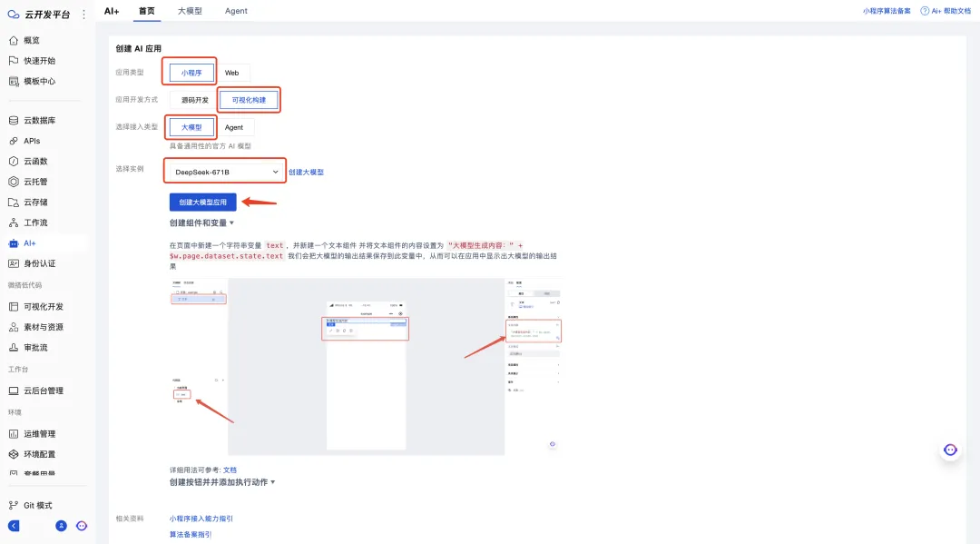Collapse the 创建组件和变量 section
Image resolution: width=980 pixels, height=544 pixels.
[x=201, y=223]
